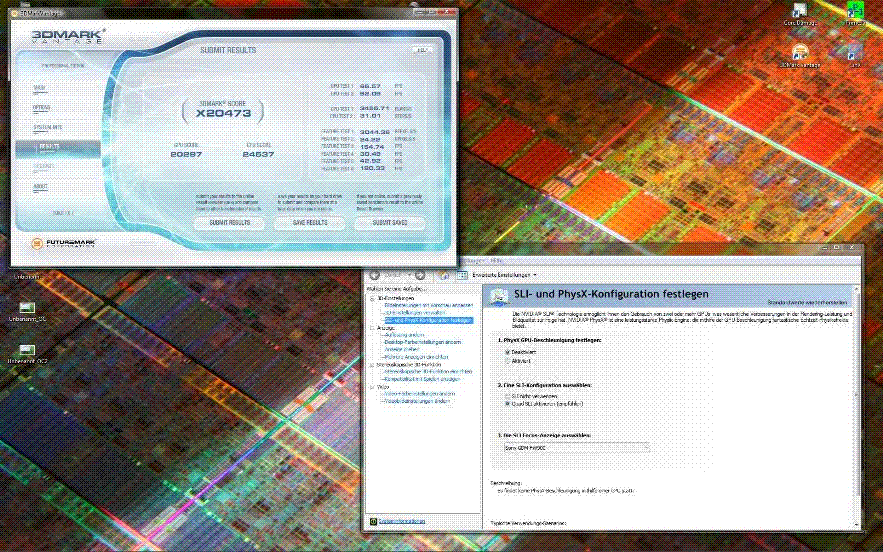Select 'Anzeige drehen' tree item
Image resolution: width=883 pixels, height=552 pixels.
point(402,350)
